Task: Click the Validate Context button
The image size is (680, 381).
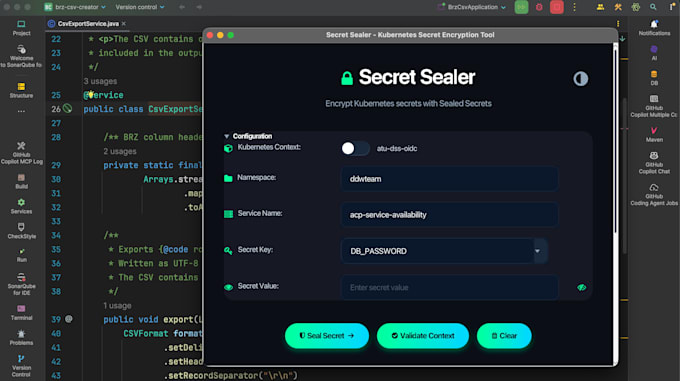Action: click(x=423, y=335)
